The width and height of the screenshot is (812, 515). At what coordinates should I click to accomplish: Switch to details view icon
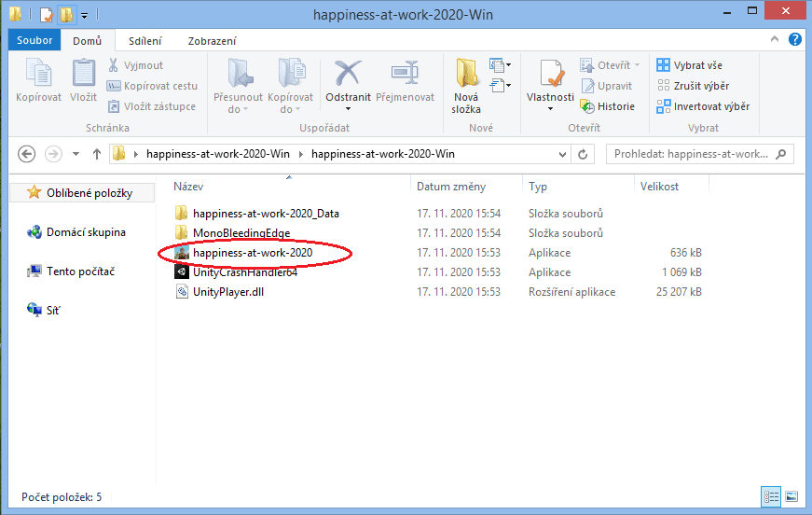click(771, 497)
